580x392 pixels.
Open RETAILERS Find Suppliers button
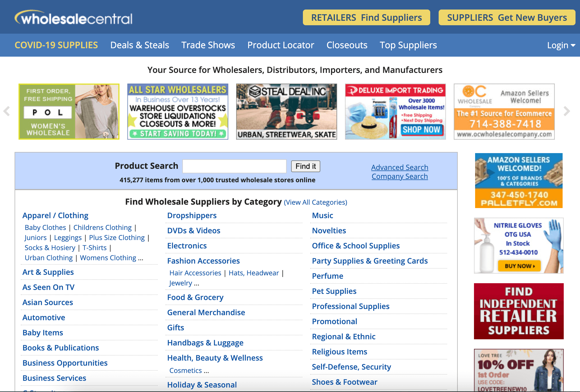pos(366,17)
